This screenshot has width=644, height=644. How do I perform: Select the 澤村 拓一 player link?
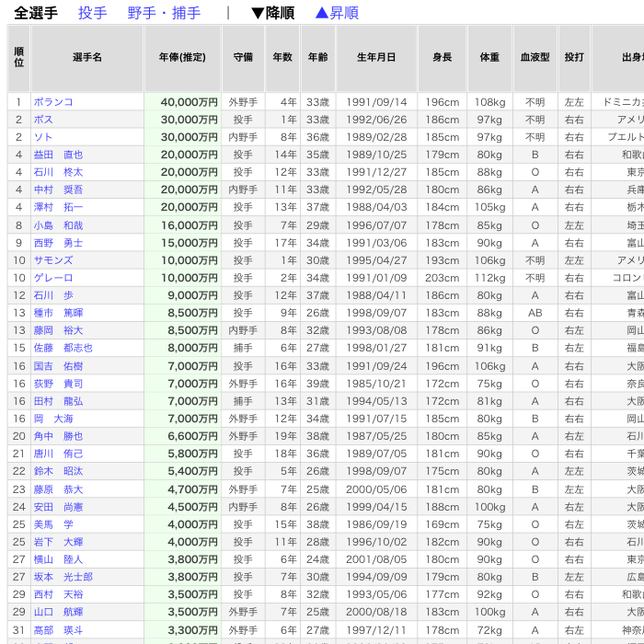click(58, 208)
